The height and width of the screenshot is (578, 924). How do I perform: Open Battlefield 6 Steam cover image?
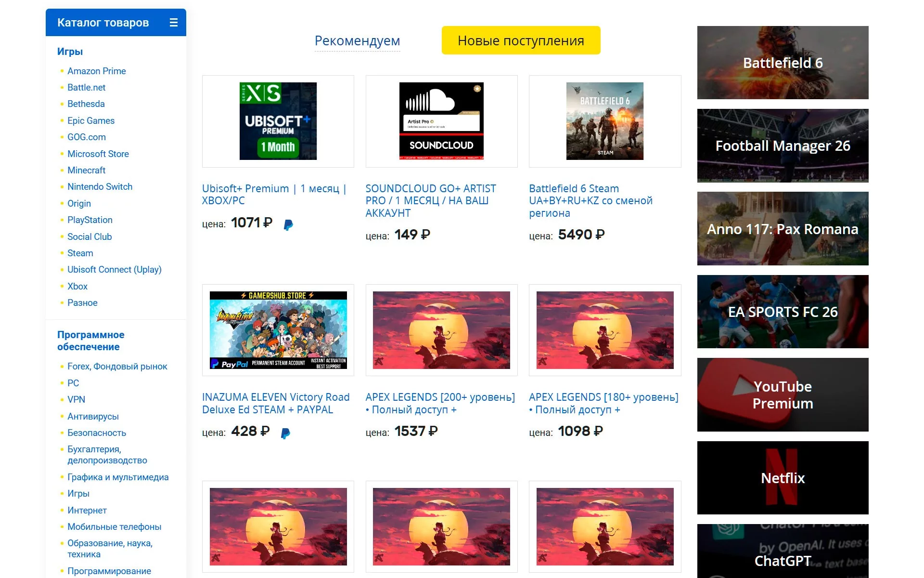(x=604, y=121)
